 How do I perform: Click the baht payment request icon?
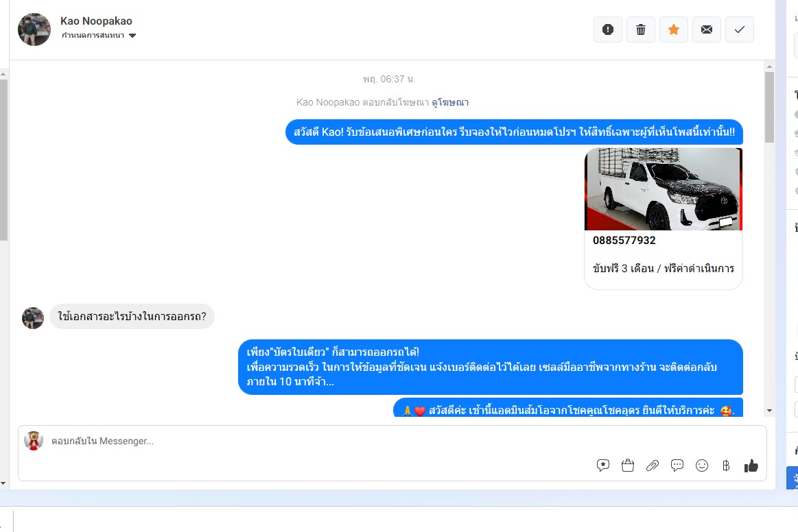tap(726, 465)
